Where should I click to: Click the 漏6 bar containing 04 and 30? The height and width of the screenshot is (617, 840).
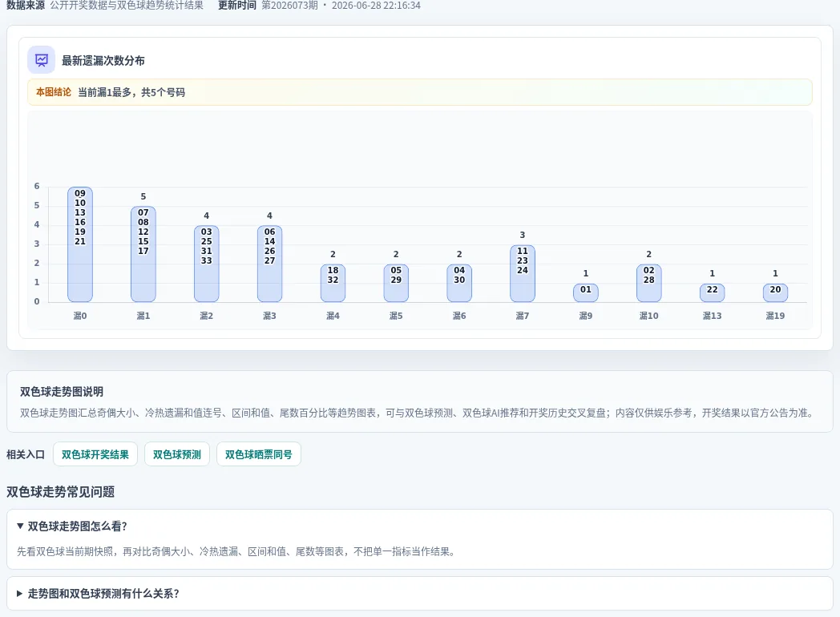[x=459, y=283]
